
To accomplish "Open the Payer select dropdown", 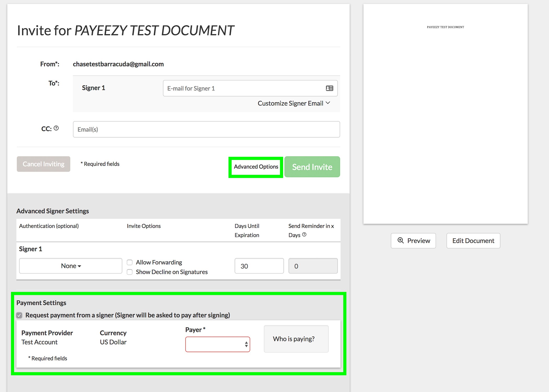I will tap(218, 344).
